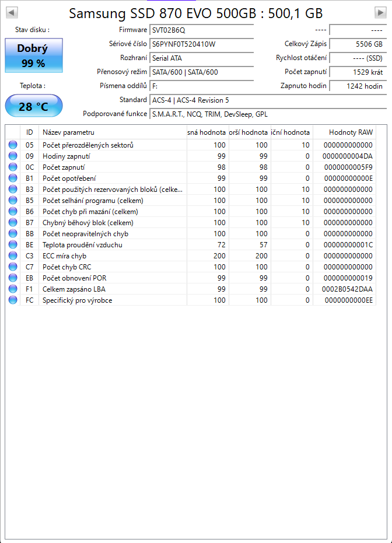Select row Počet chyb při mazání (celkem)
392x543 pixels.
tap(191, 211)
